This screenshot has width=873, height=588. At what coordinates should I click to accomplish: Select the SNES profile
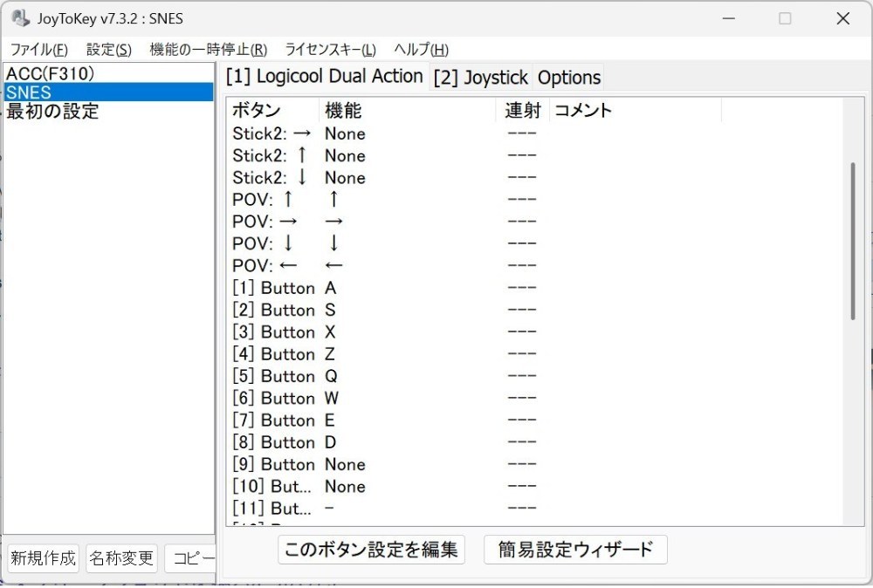pos(108,92)
